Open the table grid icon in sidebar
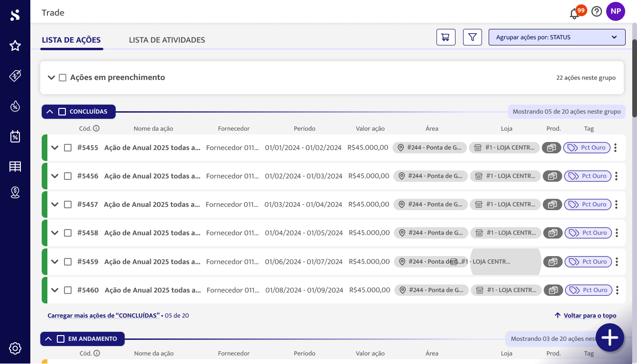The image size is (637, 364). [x=15, y=167]
